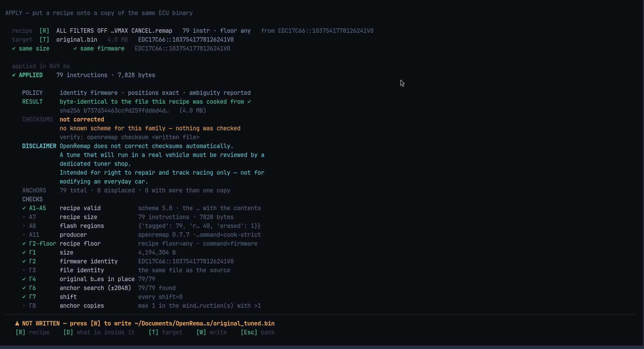The height and width of the screenshot is (349, 644).
Task: Click [W] write in footer
Action: pos(211,332)
